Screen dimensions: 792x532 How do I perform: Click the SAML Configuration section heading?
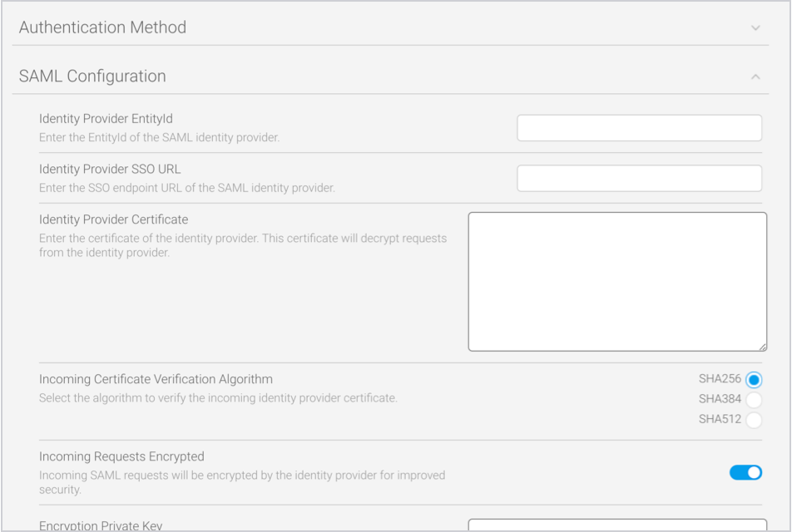(92, 76)
